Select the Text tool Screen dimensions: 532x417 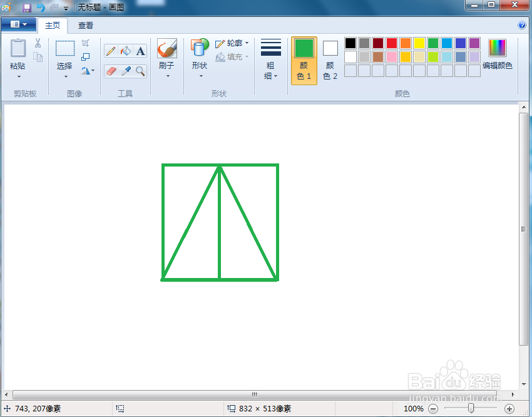click(140, 51)
